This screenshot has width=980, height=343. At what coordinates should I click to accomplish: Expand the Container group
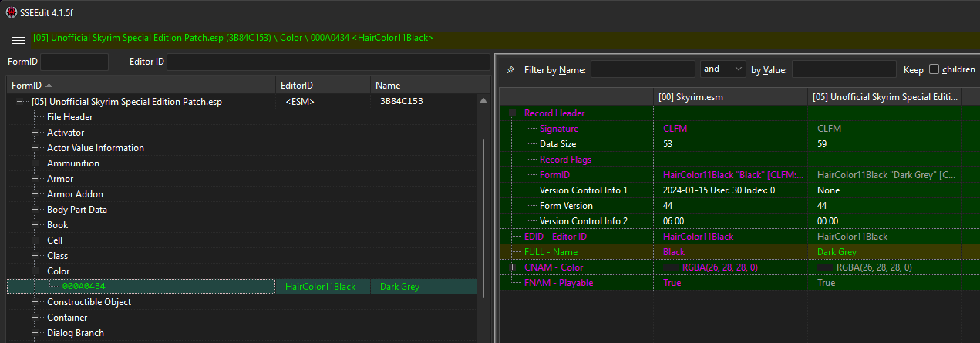click(x=35, y=318)
